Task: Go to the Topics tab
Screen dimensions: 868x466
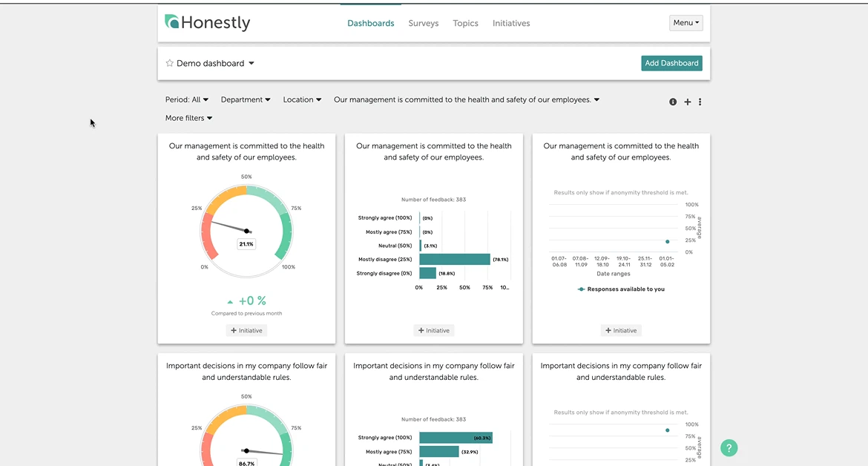Action: 466,23
